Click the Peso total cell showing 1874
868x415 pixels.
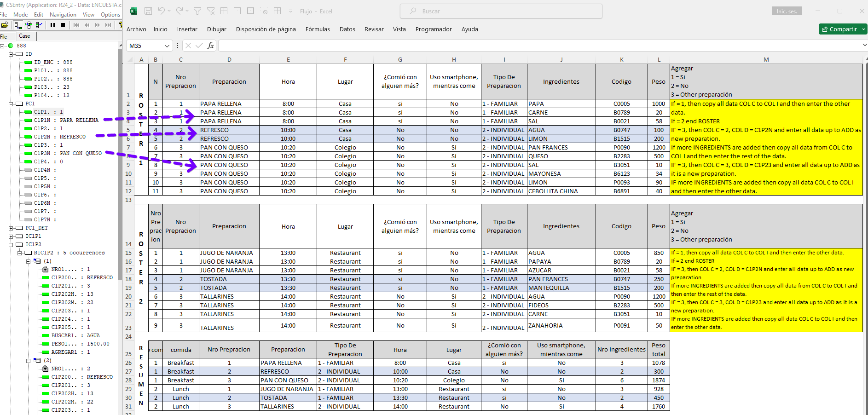pos(659,380)
